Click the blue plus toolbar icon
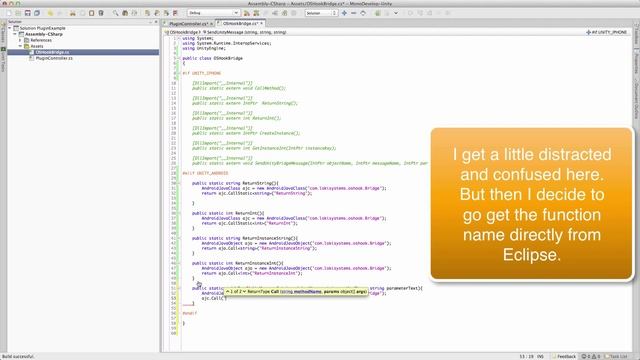The width and height of the screenshot is (640, 360). click(x=344, y=13)
